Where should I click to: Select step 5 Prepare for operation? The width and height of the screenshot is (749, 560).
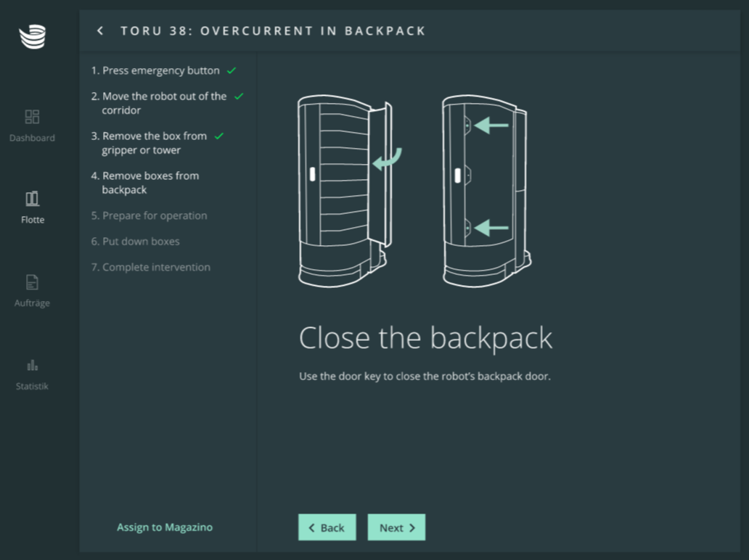[149, 215]
